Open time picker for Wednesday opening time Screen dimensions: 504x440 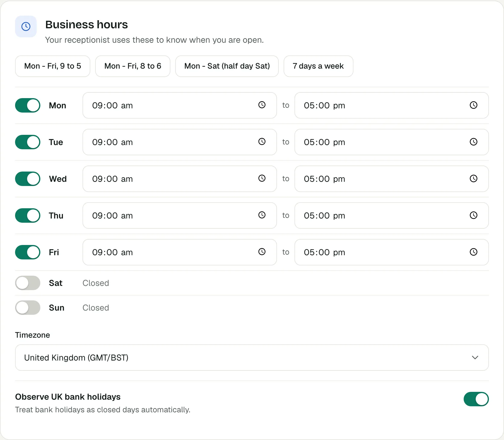(262, 178)
